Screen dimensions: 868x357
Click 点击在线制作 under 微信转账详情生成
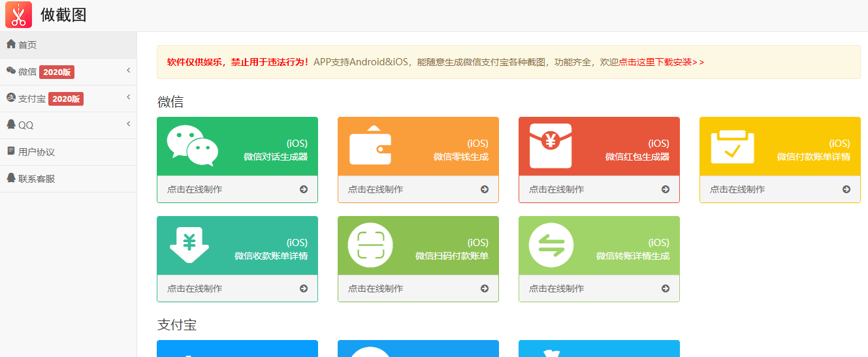[556, 288]
